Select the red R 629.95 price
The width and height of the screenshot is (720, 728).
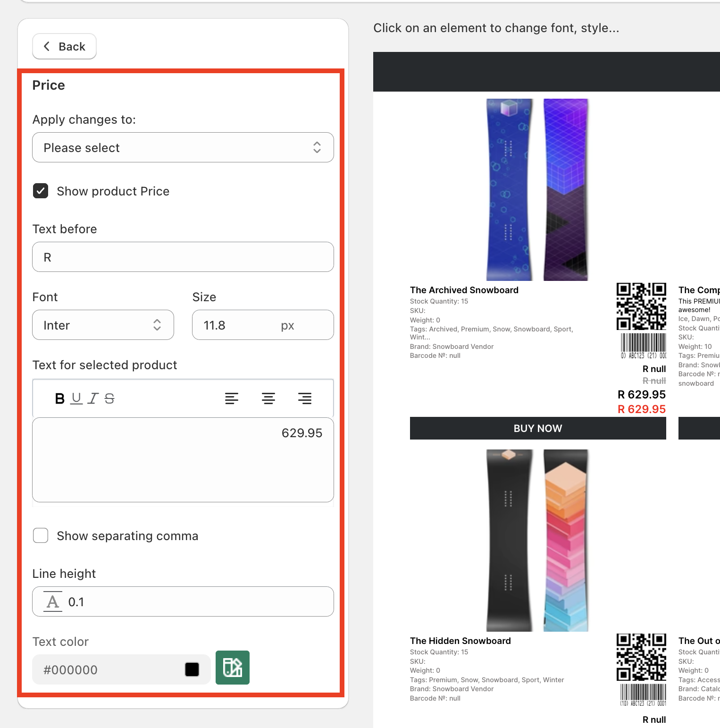point(642,409)
